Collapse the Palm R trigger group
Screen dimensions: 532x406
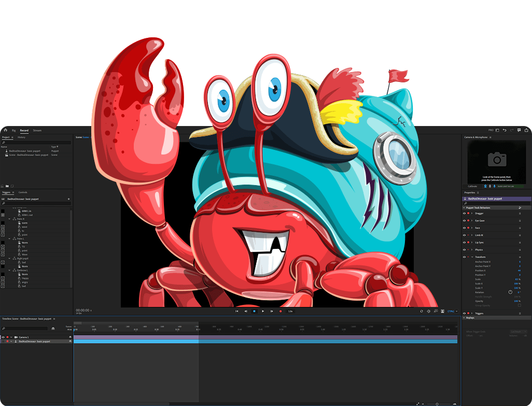tap(10, 219)
